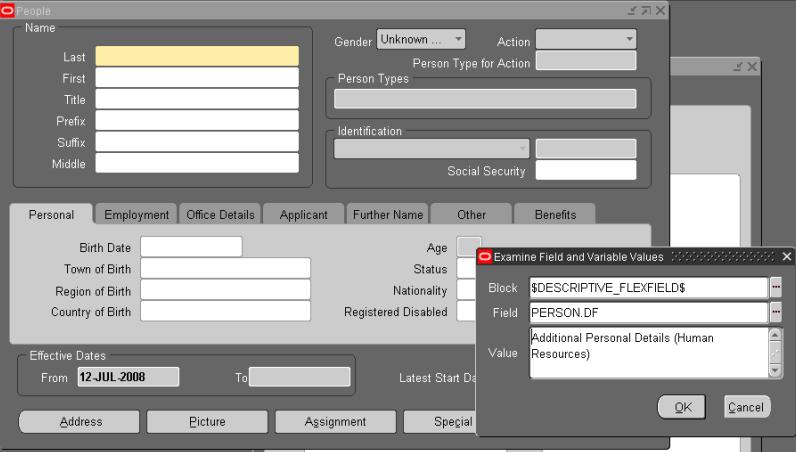The height and width of the screenshot is (452, 796).
Task: Open the Block list of values button
Action: point(776,287)
